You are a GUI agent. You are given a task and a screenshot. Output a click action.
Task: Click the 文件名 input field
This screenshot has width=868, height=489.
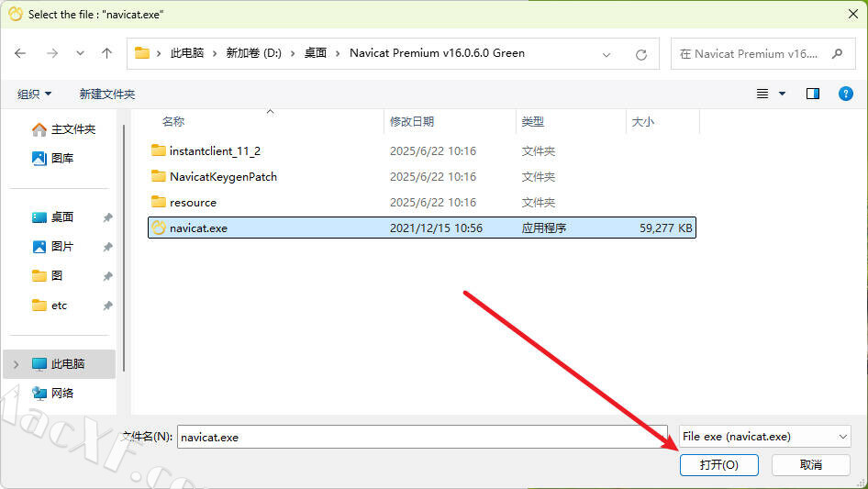click(x=422, y=437)
